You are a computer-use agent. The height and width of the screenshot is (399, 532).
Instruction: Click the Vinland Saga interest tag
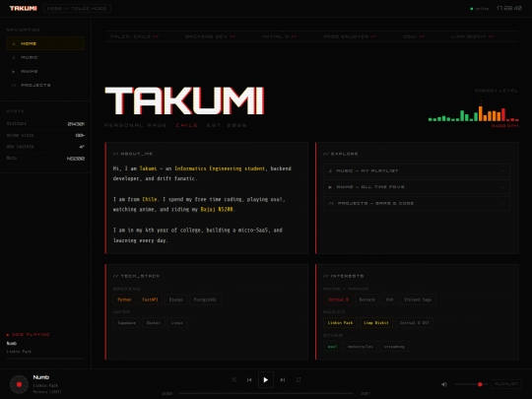tap(418, 299)
